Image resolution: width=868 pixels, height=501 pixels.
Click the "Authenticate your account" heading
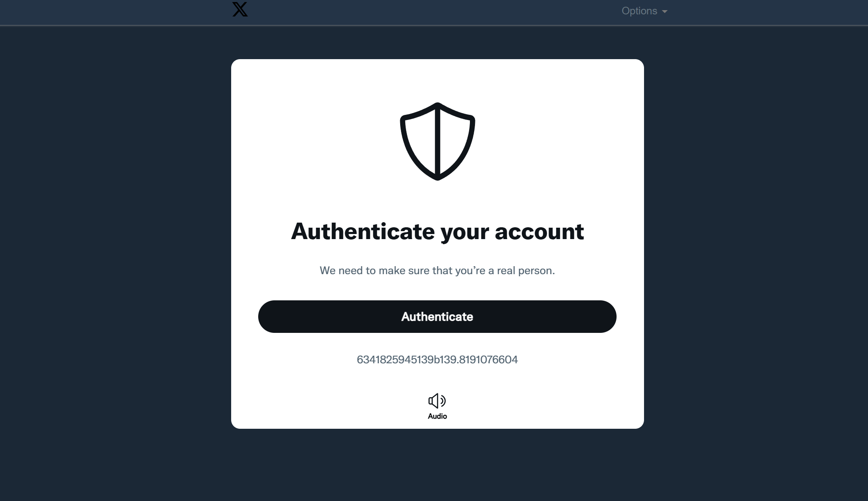pos(437,231)
